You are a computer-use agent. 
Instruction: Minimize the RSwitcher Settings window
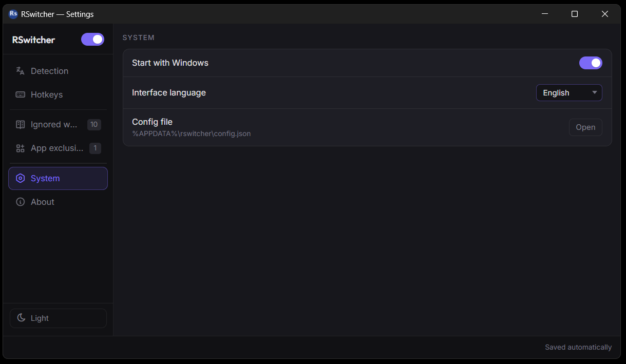[544, 14]
